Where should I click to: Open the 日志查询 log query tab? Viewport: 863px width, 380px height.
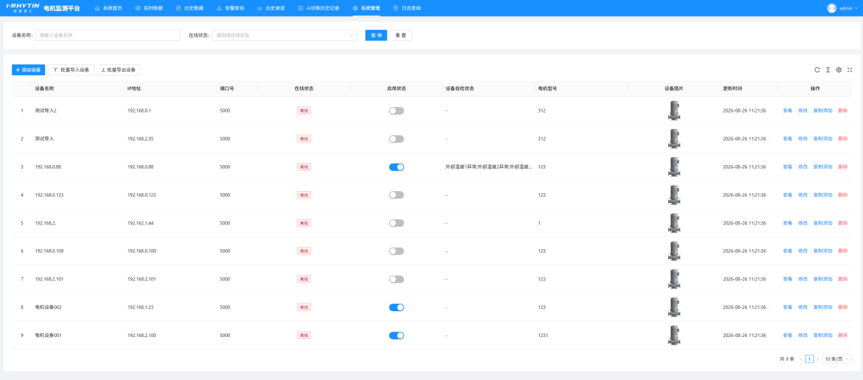pos(407,8)
